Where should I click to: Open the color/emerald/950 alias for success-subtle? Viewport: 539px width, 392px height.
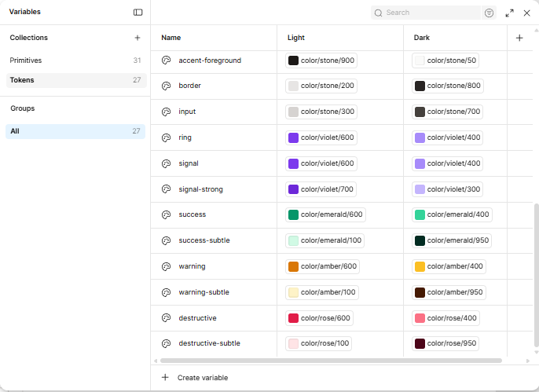pyautogui.click(x=452, y=240)
